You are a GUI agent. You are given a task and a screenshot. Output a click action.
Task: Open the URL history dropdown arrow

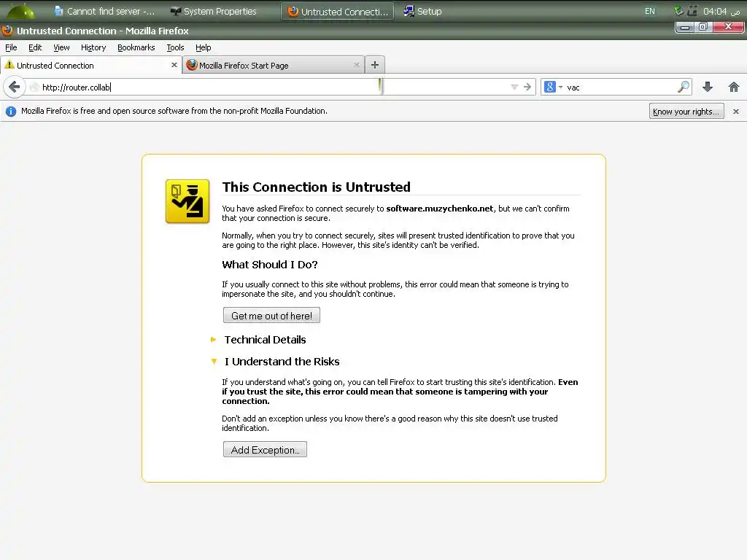pyautogui.click(x=514, y=87)
